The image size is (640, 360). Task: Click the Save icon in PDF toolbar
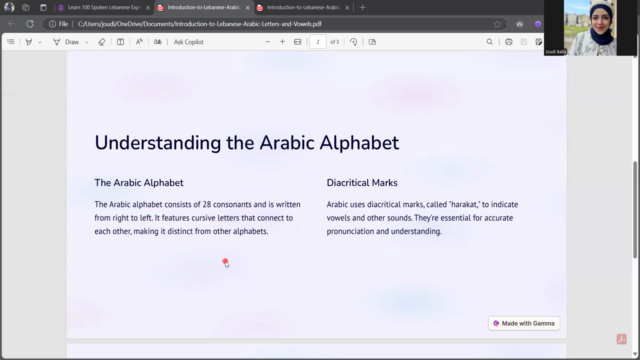tap(524, 42)
